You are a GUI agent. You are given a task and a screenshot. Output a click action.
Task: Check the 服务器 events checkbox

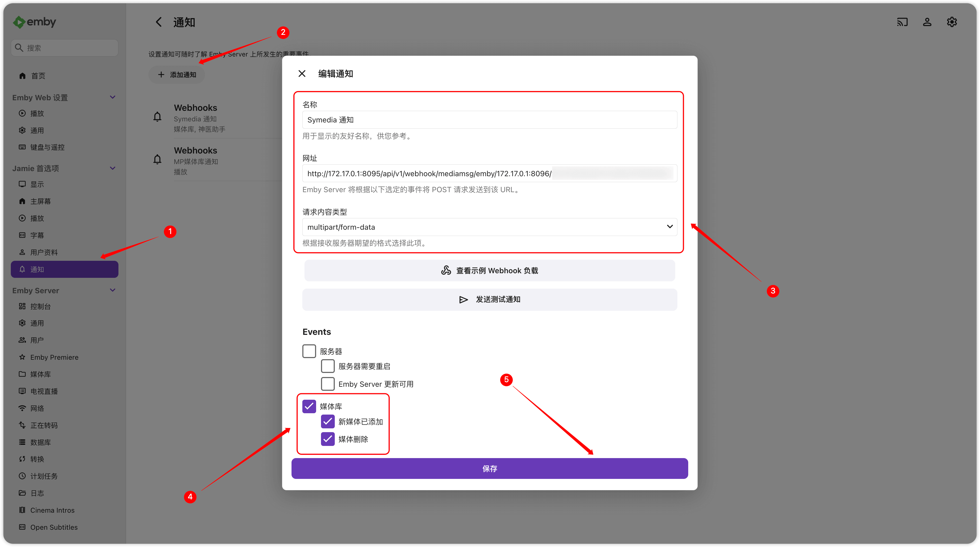pyautogui.click(x=309, y=351)
